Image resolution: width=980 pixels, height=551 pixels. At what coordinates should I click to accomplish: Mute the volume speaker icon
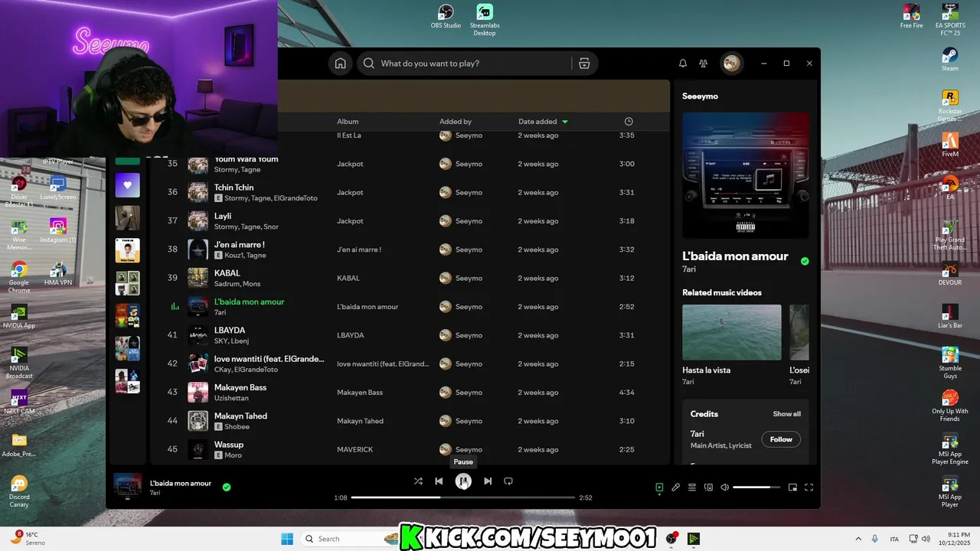[x=725, y=487]
